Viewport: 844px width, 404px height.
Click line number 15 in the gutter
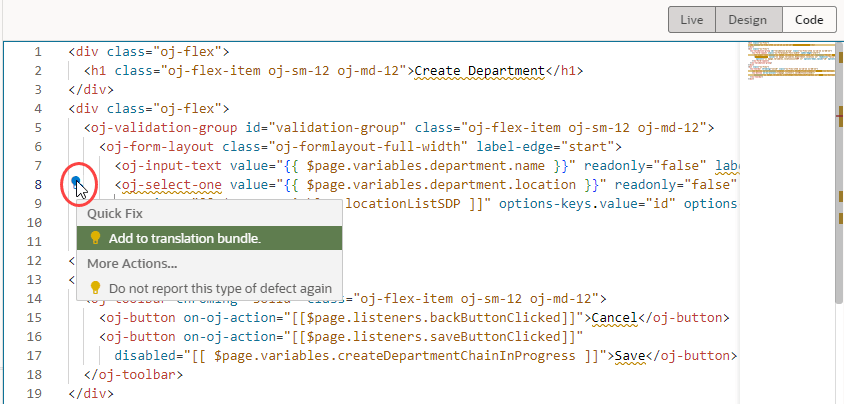pyautogui.click(x=33, y=318)
